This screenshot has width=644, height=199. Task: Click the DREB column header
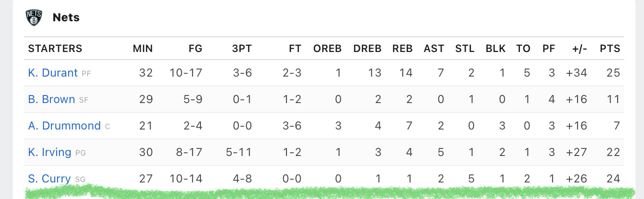[x=368, y=48]
